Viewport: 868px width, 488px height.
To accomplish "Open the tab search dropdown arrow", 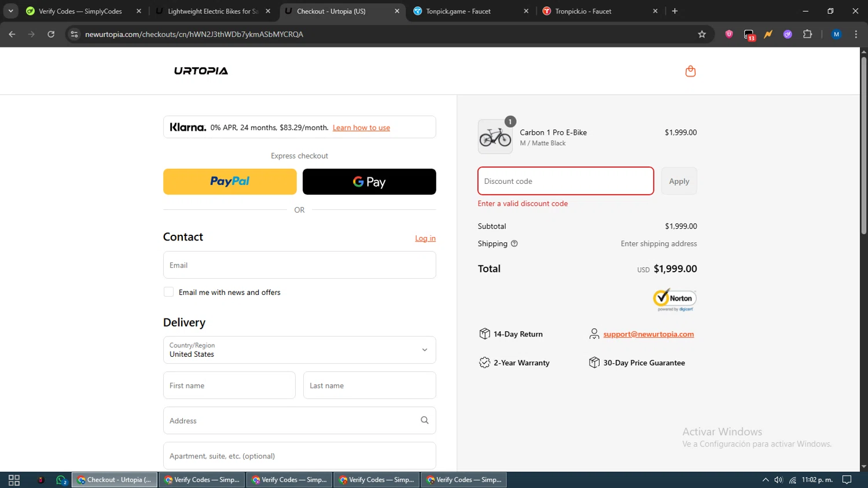I will tap(10, 11).
